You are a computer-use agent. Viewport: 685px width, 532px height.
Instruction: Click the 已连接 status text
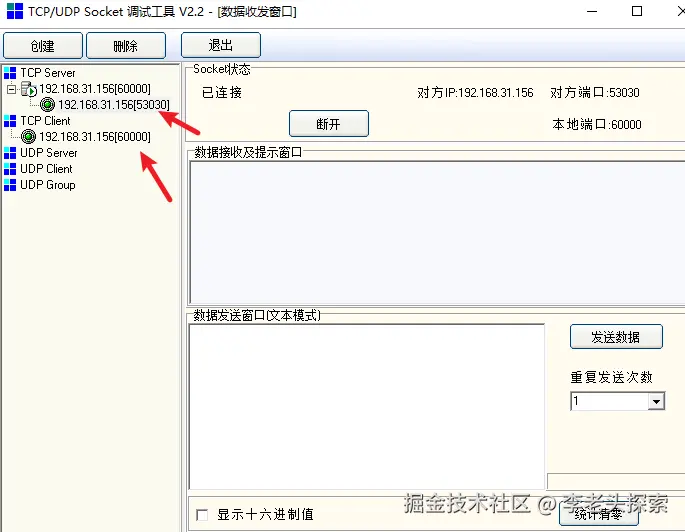[x=222, y=93]
